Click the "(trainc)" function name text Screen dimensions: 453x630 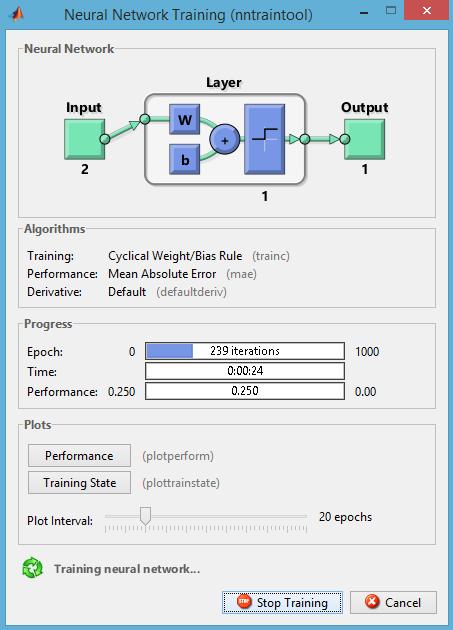point(271,256)
